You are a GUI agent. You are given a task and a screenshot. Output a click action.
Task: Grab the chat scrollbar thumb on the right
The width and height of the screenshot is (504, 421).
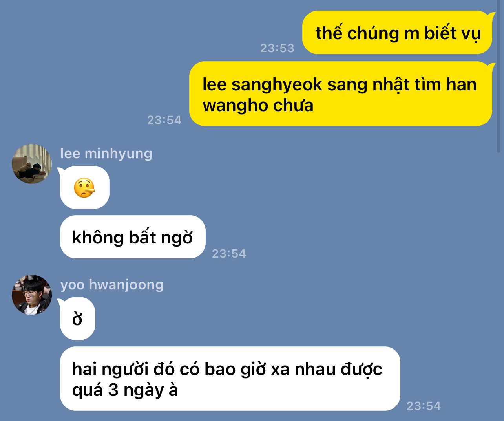(x=499, y=77)
